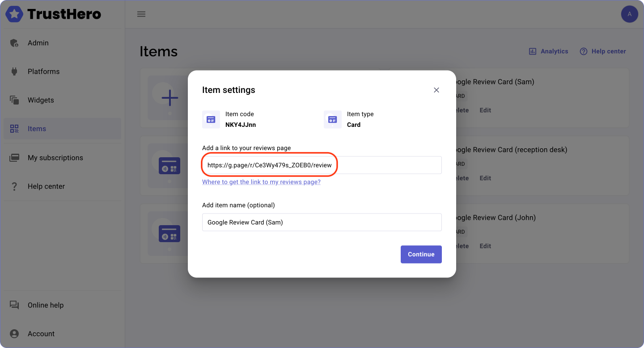
Task: Click the Analytics chart icon
Action: [533, 51]
